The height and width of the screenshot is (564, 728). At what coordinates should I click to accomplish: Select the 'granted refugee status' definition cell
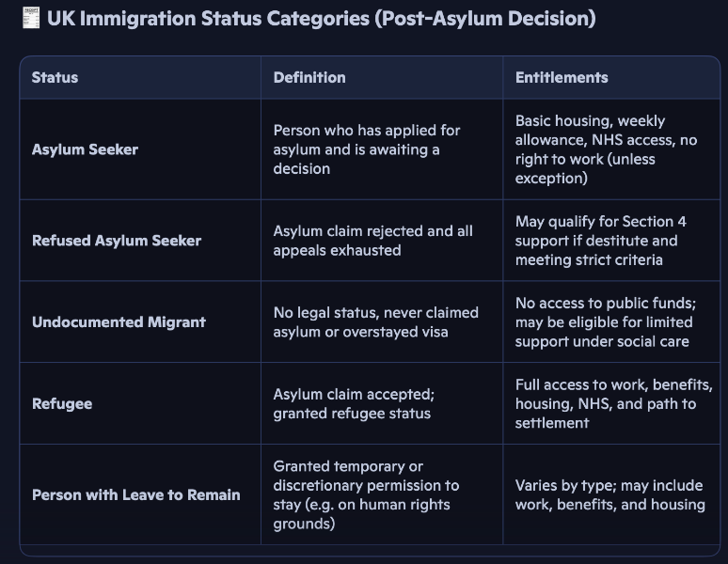(354, 403)
